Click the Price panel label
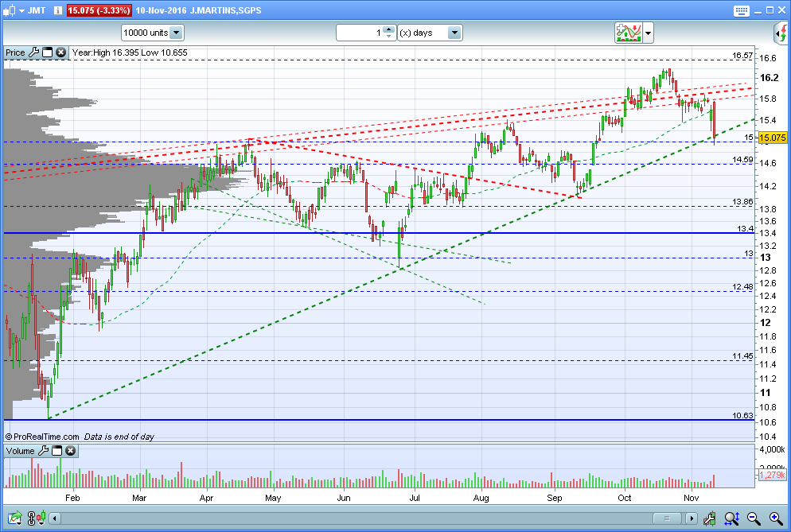Viewport: 791px width, 532px height. click(x=15, y=52)
